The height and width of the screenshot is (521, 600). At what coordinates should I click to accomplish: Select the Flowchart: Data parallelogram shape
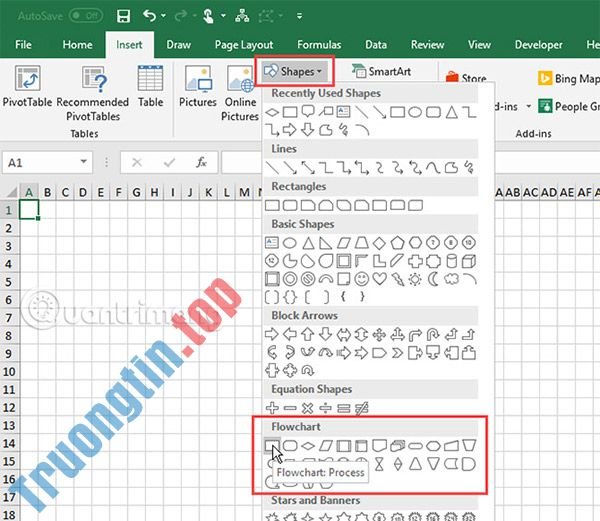coord(326,446)
